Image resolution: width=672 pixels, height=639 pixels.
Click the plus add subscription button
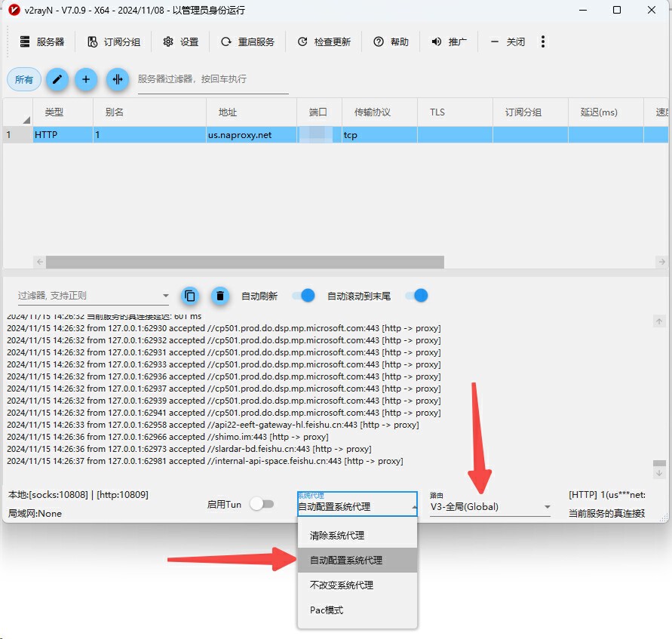tap(86, 79)
